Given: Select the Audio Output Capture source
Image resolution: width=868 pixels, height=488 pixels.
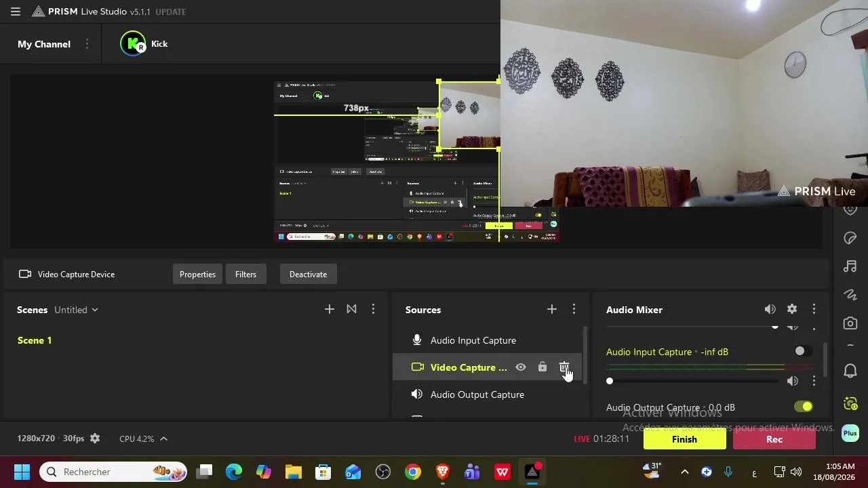Looking at the screenshot, I should (487, 394).
